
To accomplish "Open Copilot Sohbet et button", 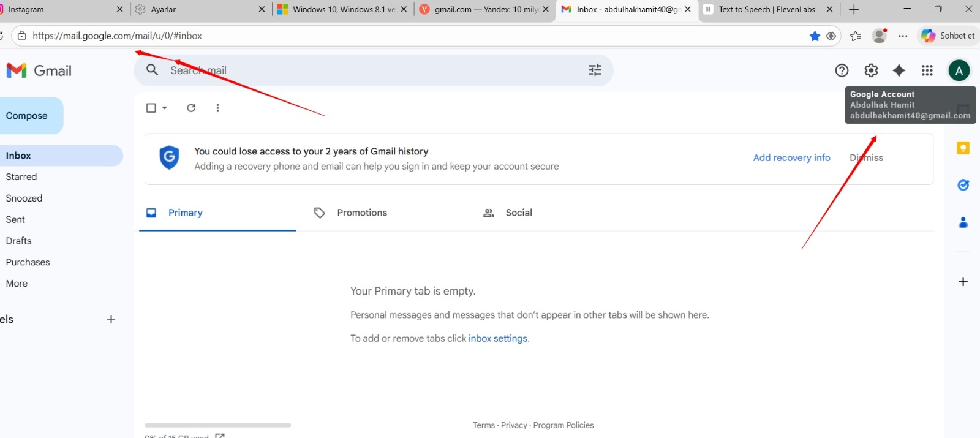I will pyautogui.click(x=948, y=36).
